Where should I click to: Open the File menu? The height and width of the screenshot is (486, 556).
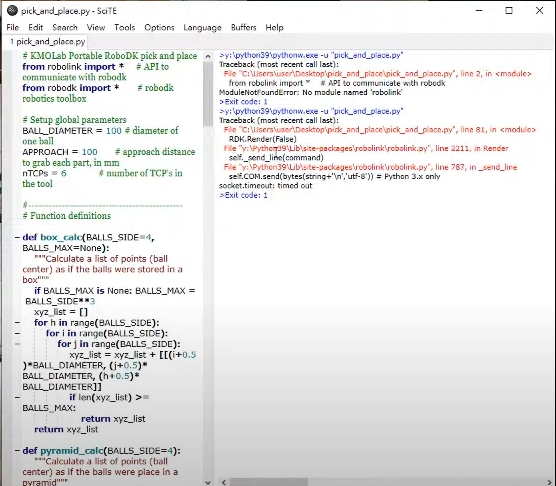click(13, 28)
